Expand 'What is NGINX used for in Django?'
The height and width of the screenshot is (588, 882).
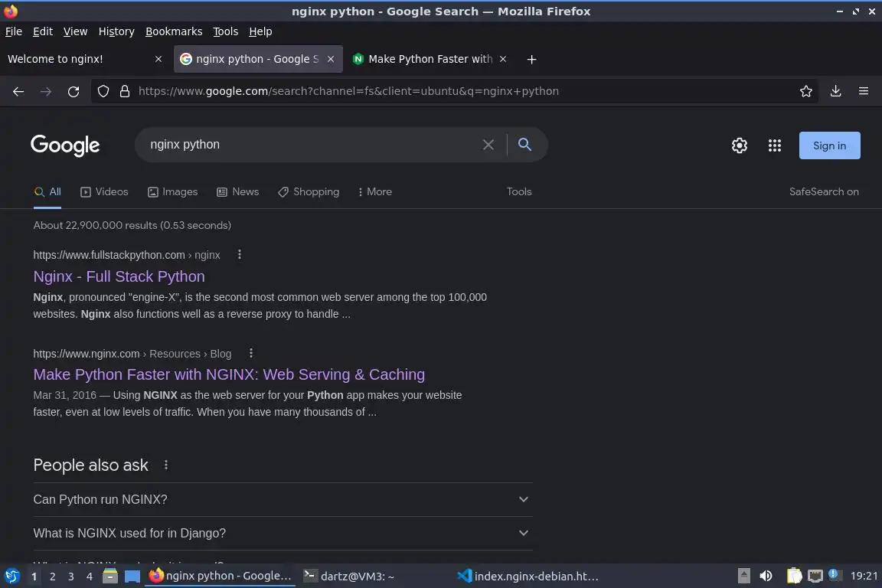coord(283,533)
